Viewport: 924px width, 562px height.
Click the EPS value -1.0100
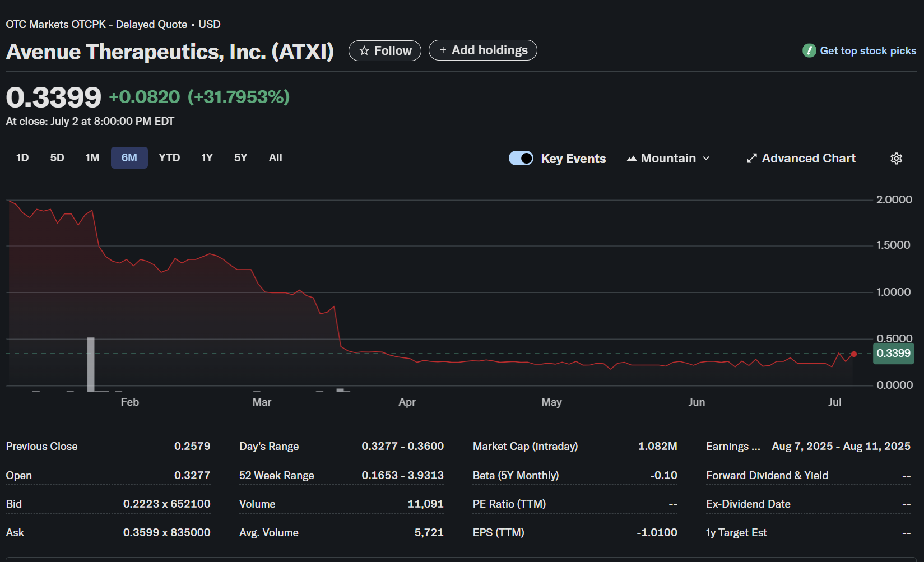pyautogui.click(x=657, y=533)
